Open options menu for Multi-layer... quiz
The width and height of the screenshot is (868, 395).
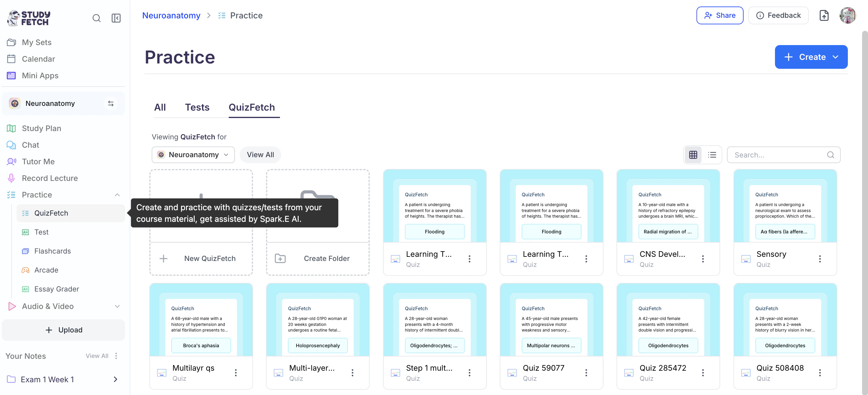click(x=353, y=372)
